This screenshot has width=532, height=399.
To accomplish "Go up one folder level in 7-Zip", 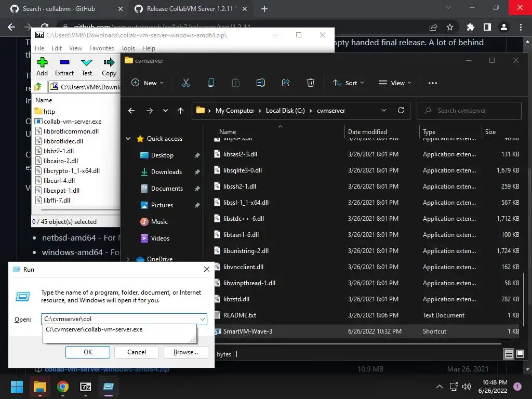I will (38, 87).
